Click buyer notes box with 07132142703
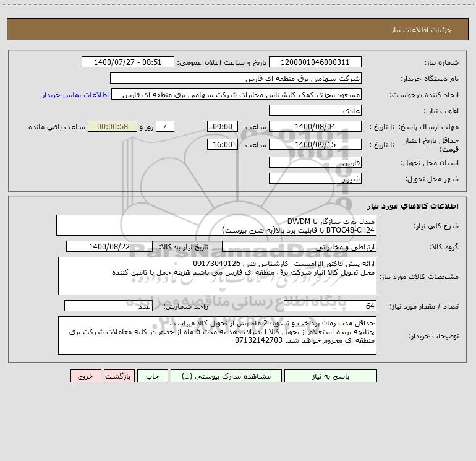This screenshot has height=461, width=476. tap(217, 335)
